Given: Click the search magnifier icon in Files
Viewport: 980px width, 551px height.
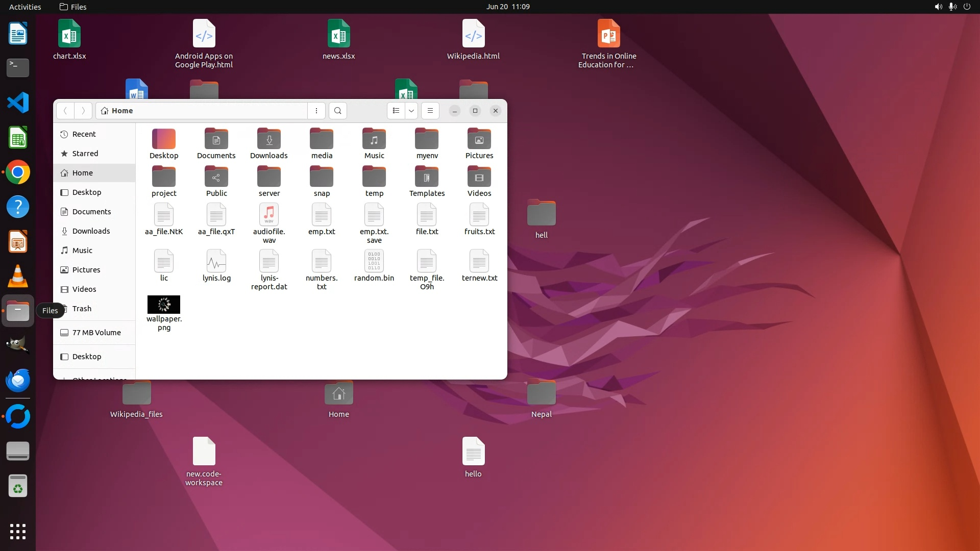Looking at the screenshot, I should pos(337,111).
